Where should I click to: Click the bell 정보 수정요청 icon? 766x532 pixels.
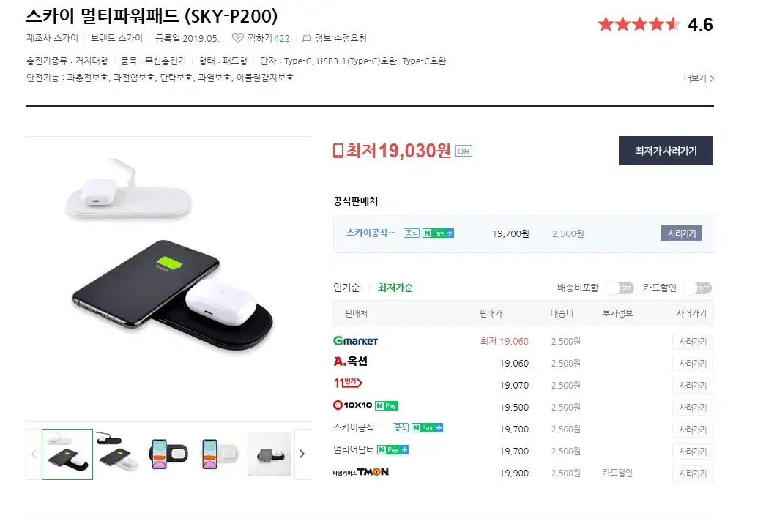tap(307, 38)
